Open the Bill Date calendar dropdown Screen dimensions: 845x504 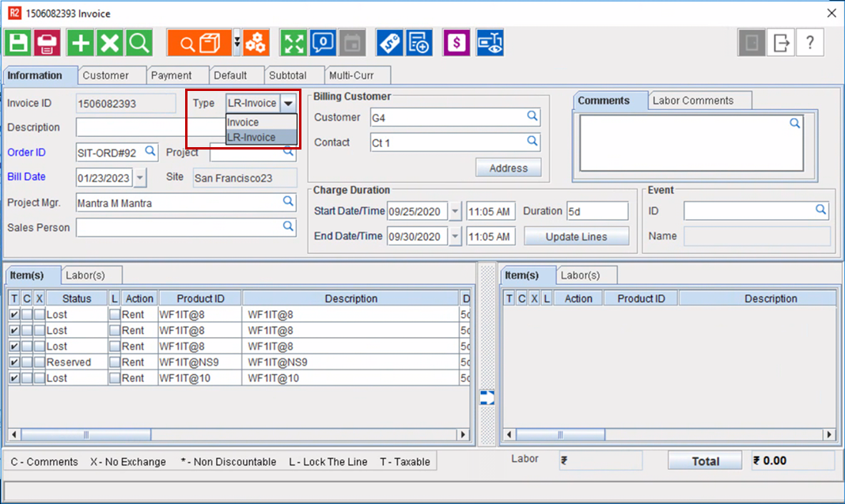click(x=140, y=178)
